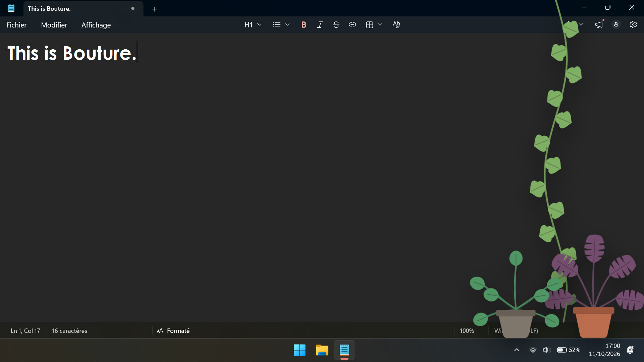Open the Affichage menu
This screenshot has width=644, height=362.
(96, 25)
